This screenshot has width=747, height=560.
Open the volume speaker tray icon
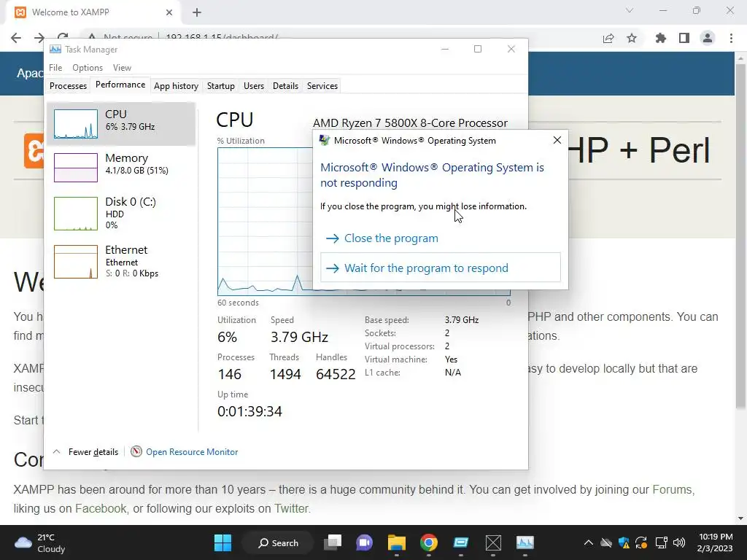click(x=679, y=542)
